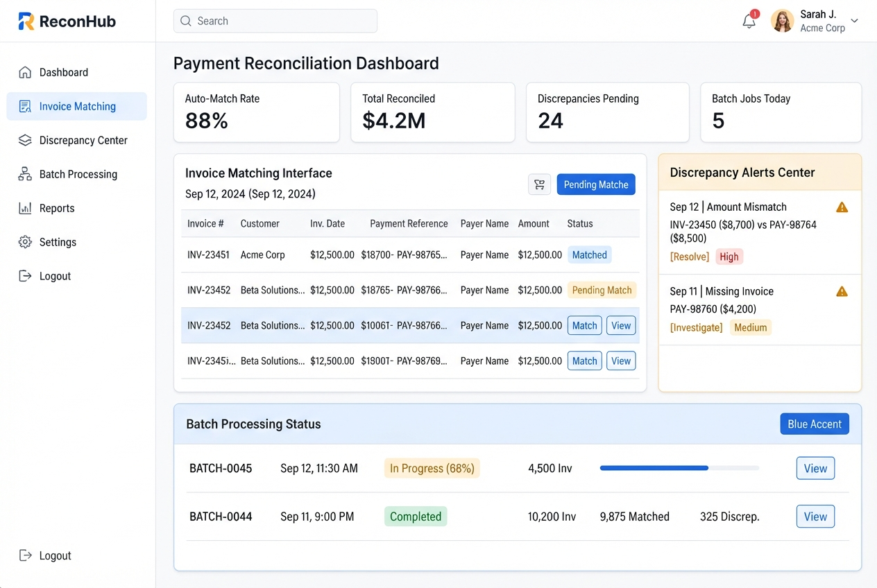Click the High severity tag
This screenshot has width=877, height=588.
coord(729,257)
